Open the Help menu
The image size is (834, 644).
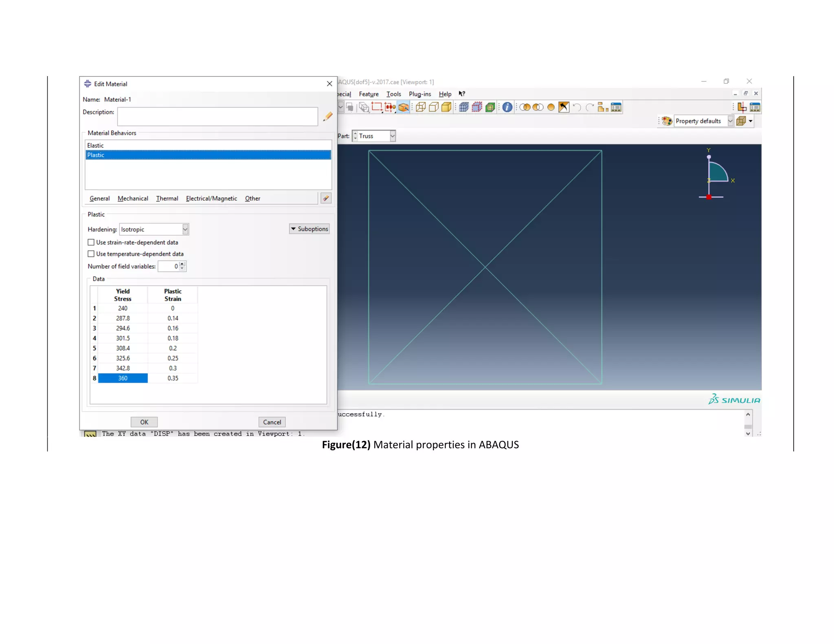coord(445,94)
